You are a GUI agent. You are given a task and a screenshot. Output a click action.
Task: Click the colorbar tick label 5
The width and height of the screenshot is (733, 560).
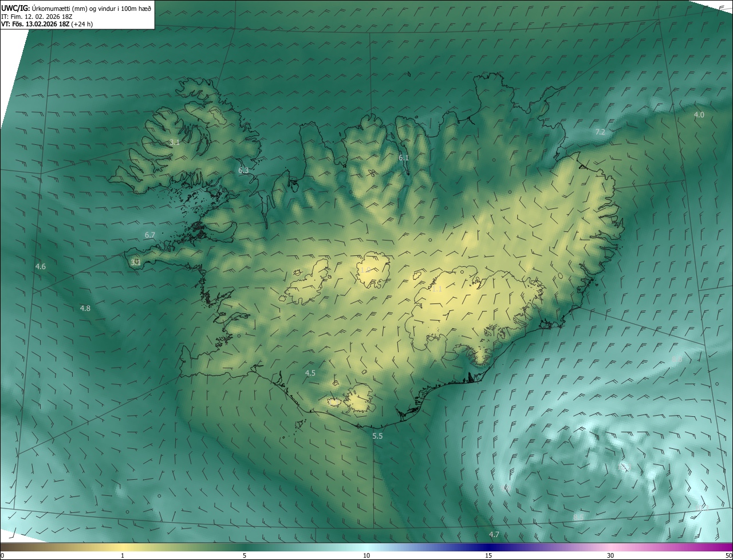pos(245,555)
